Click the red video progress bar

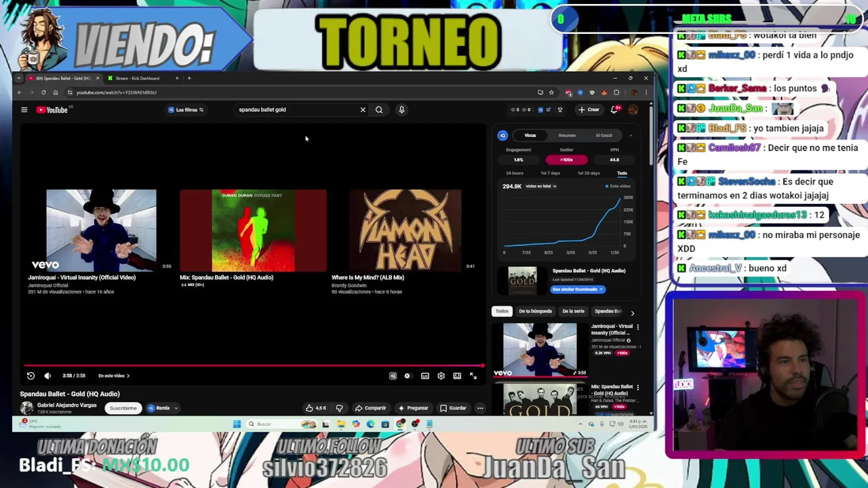tap(254, 366)
